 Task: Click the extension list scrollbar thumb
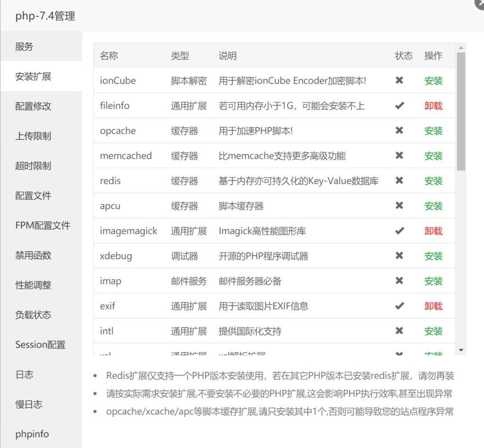[461, 111]
